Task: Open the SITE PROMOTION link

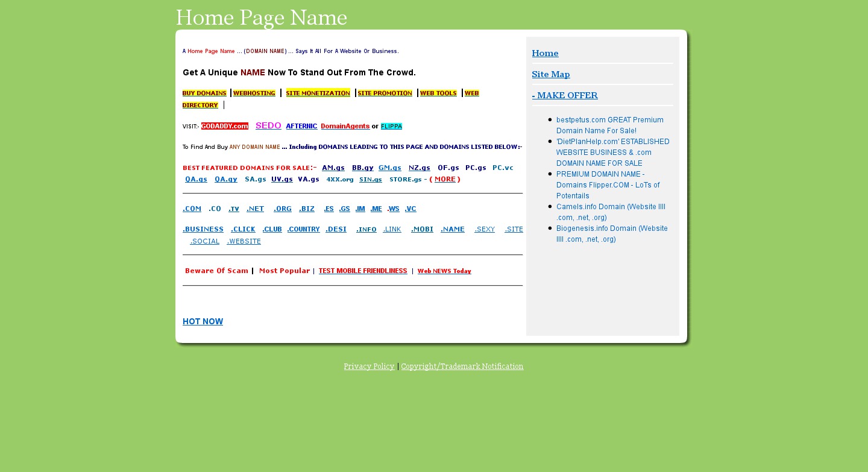Action: point(385,93)
